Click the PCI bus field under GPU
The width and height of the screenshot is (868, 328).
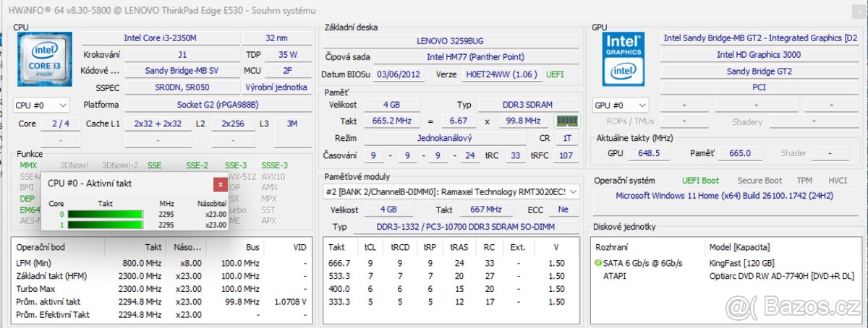coord(759,87)
